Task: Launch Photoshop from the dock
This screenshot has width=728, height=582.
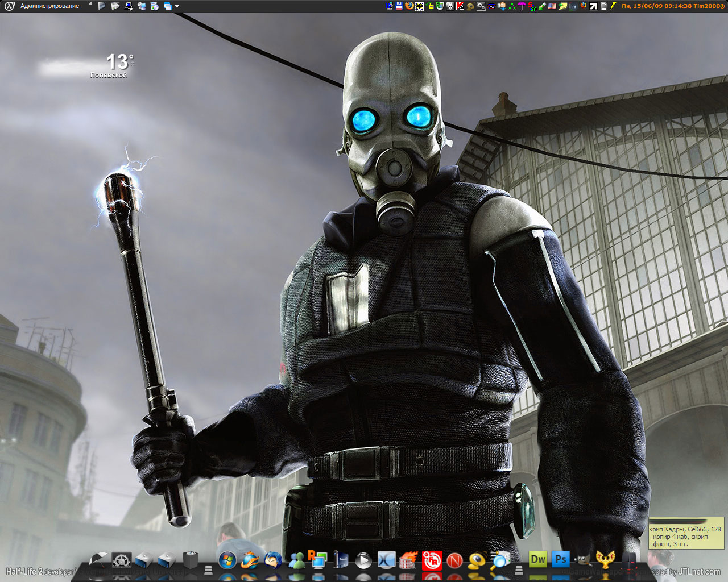Action: (x=560, y=559)
